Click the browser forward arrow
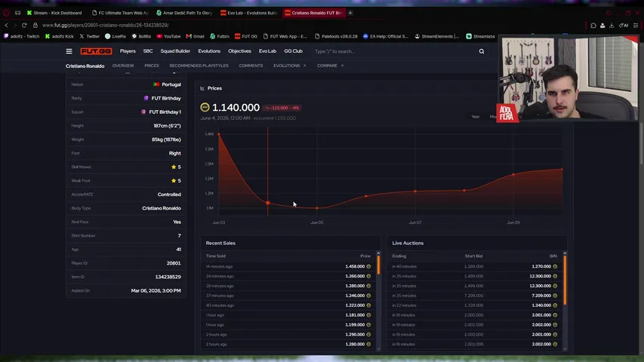The width and height of the screenshot is (644, 362). (x=15, y=25)
